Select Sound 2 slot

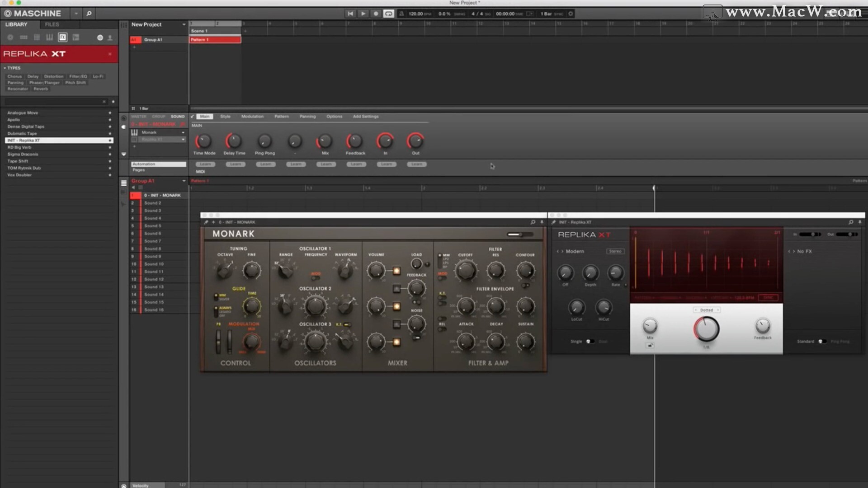pyautogui.click(x=159, y=203)
